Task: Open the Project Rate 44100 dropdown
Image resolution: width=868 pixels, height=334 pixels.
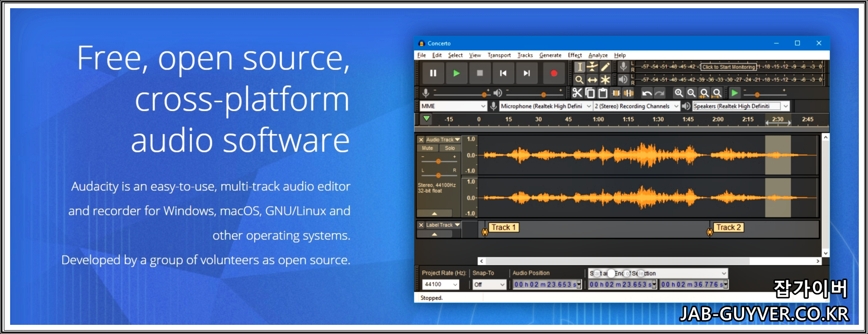Action: [440, 285]
